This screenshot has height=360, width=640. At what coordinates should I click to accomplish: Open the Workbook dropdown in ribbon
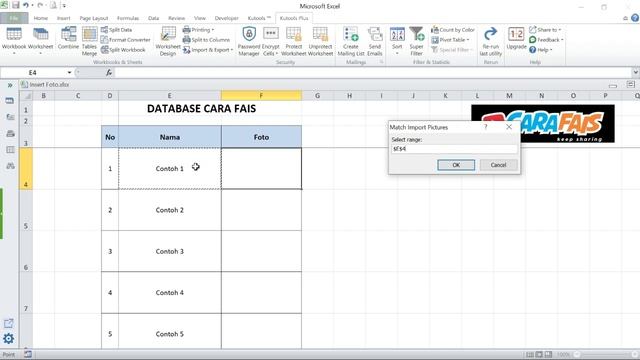(x=14, y=41)
